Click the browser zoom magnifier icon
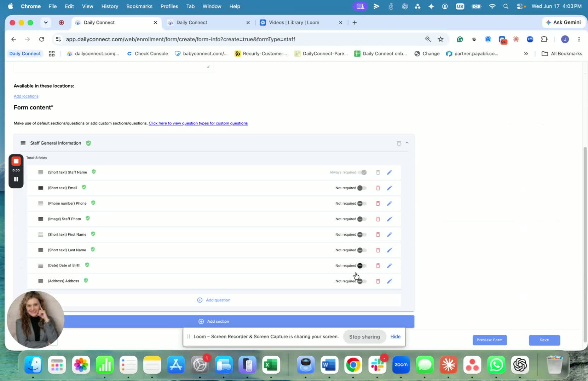The width and height of the screenshot is (588, 381). (428, 39)
